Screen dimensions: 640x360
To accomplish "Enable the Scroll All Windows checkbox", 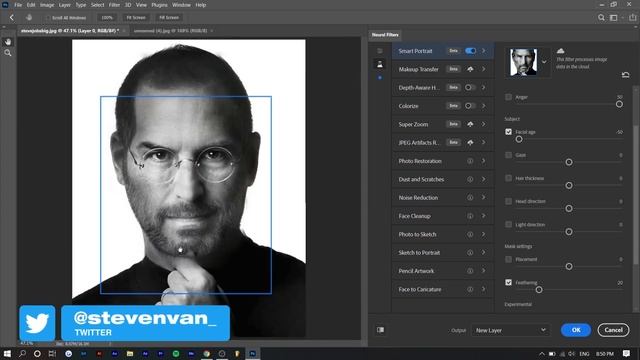I will (48, 18).
